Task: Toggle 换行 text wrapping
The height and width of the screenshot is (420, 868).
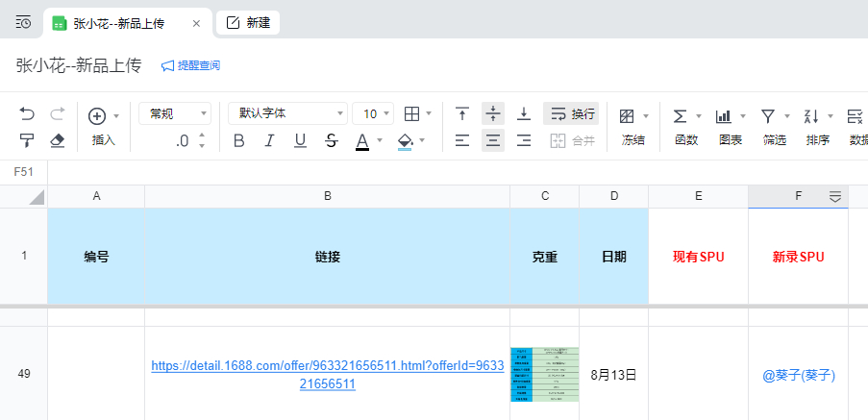Action: [571, 114]
